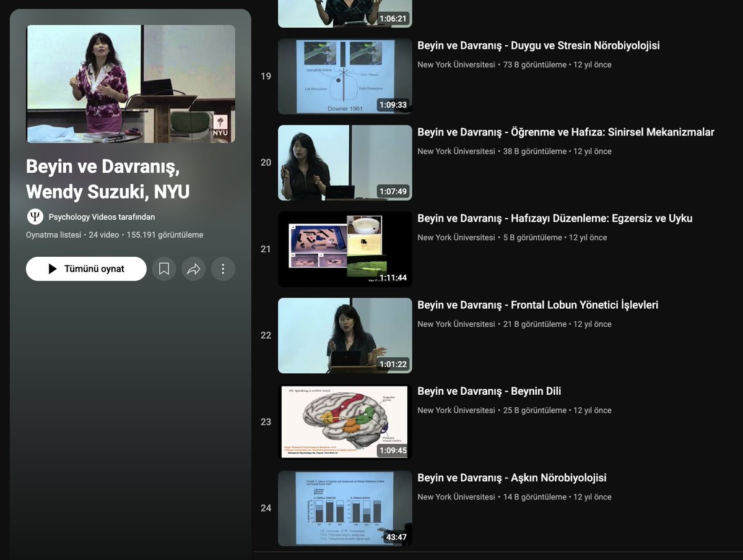Open thumbnail for Hafızayı Düzenleme video
743x560 pixels.
pos(345,249)
